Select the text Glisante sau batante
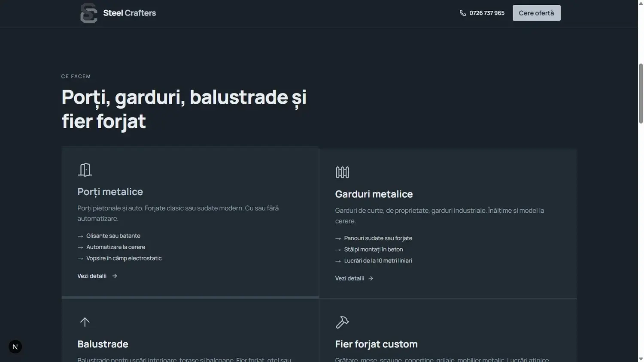 tap(113, 235)
